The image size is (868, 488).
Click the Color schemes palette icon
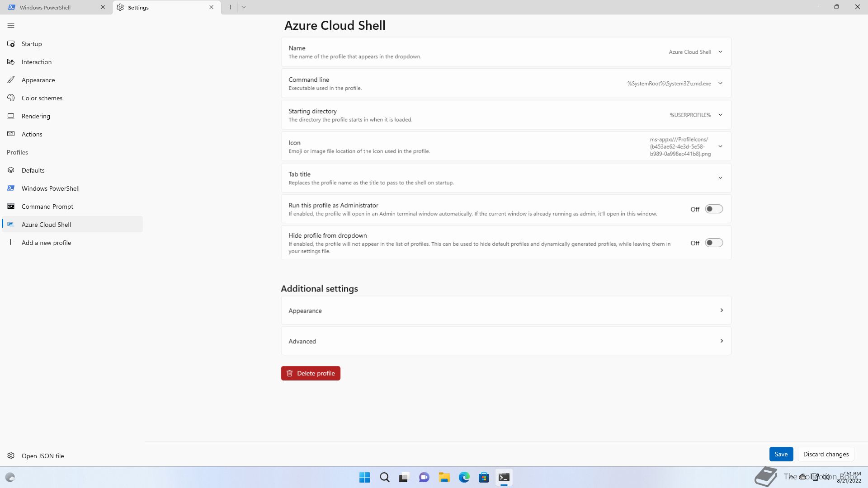(x=11, y=98)
